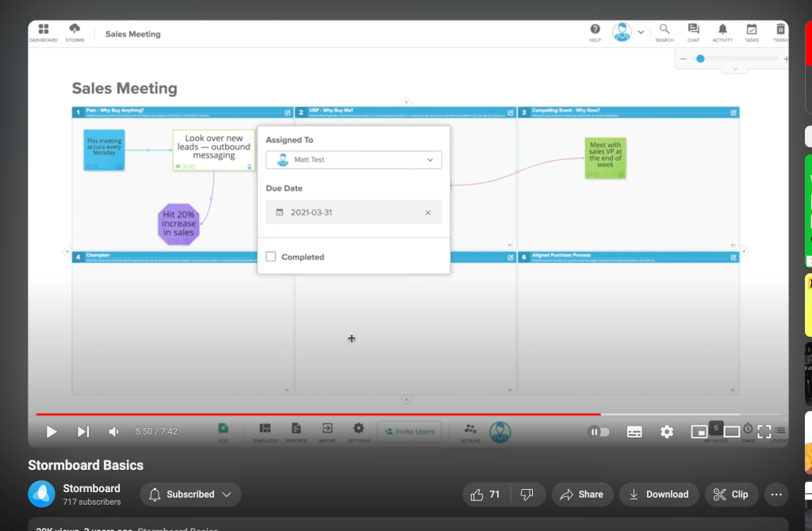The image size is (812, 531).
Task: Select the purple 'Hit 20% increase in sales' note
Action: (x=178, y=224)
